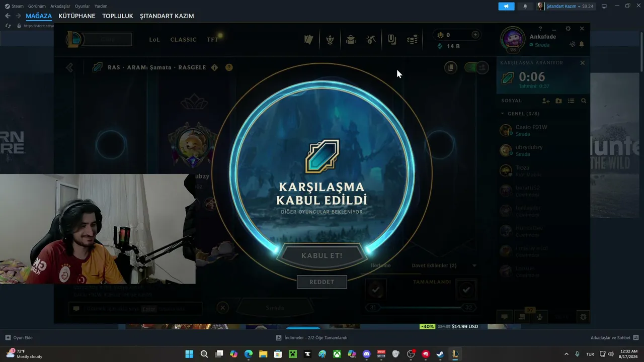Viewport: 644px width, 362px height.
Task: Open the collection cards icon in LoL
Action: click(x=309, y=40)
